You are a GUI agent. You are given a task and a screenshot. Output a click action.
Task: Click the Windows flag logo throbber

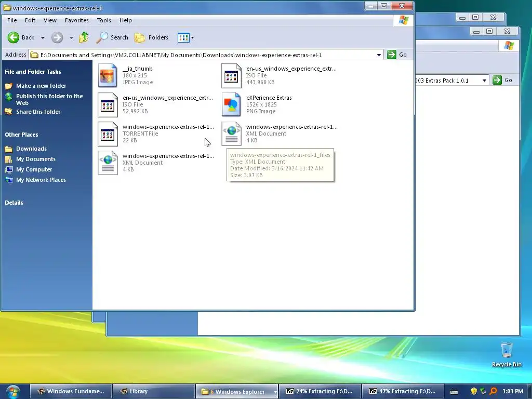[403, 20]
